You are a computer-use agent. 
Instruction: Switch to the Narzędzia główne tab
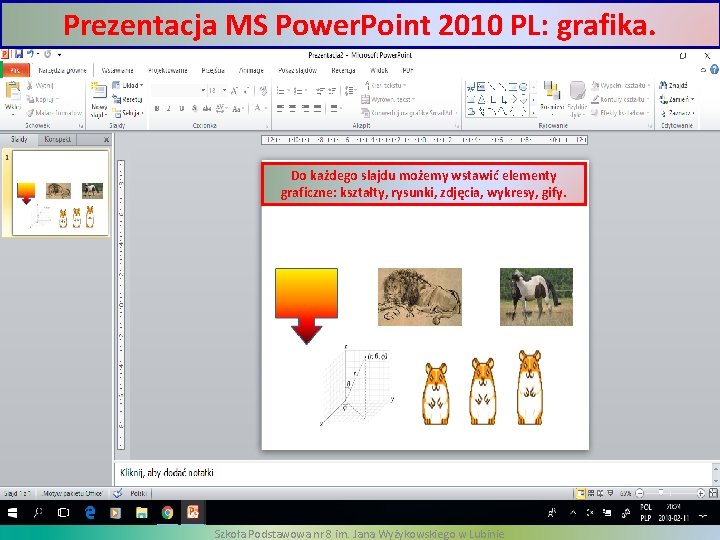click(62, 70)
